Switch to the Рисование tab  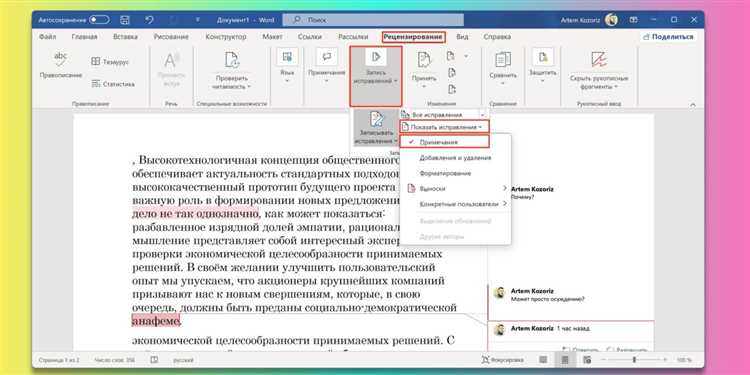coord(171,37)
